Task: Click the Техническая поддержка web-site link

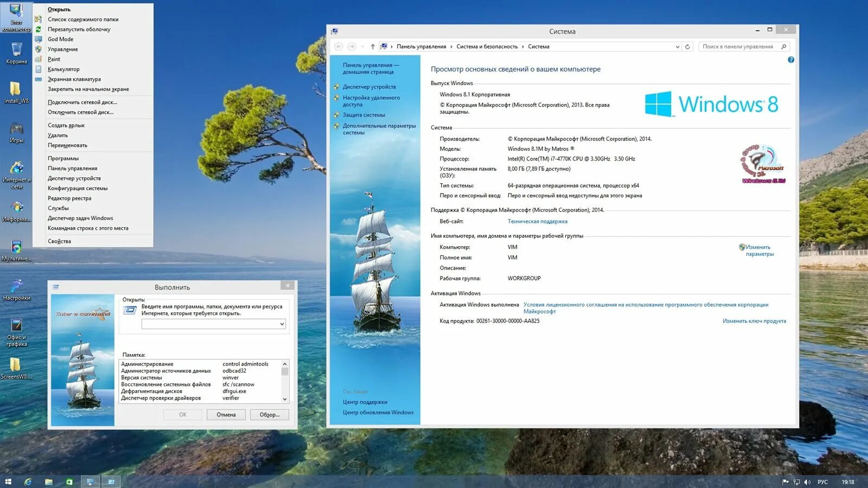Action: pos(538,221)
